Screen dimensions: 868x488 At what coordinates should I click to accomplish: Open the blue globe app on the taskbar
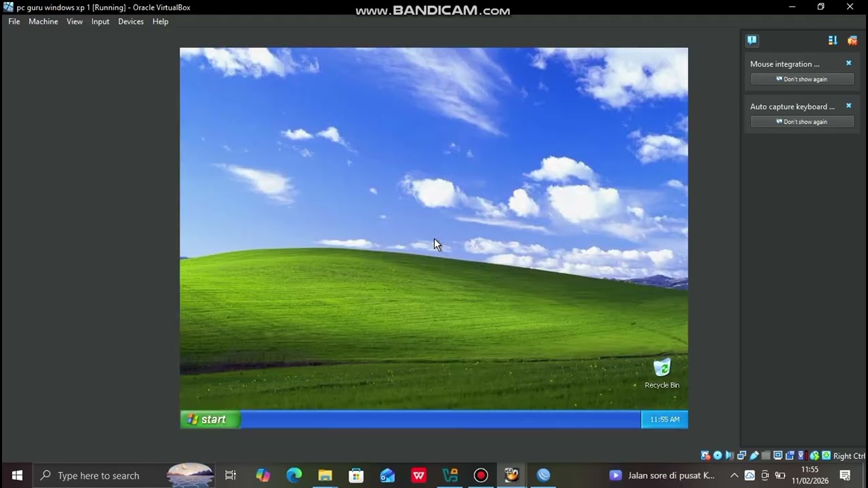[x=543, y=475]
